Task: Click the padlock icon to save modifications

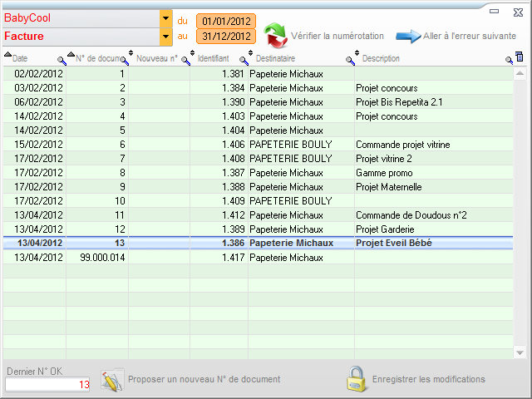Action: click(357, 379)
